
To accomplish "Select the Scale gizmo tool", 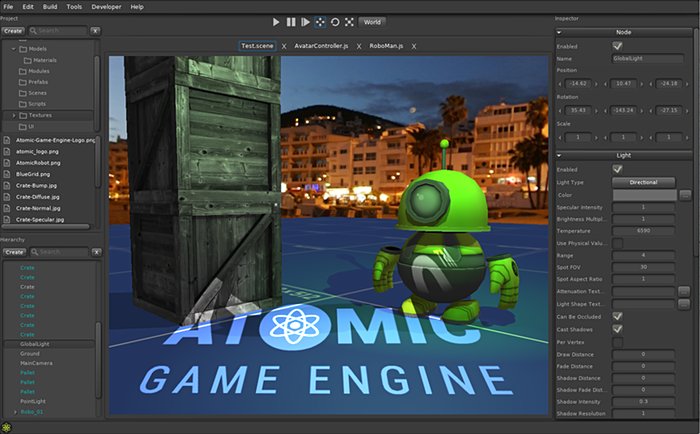I will pyautogui.click(x=349, y=22).
